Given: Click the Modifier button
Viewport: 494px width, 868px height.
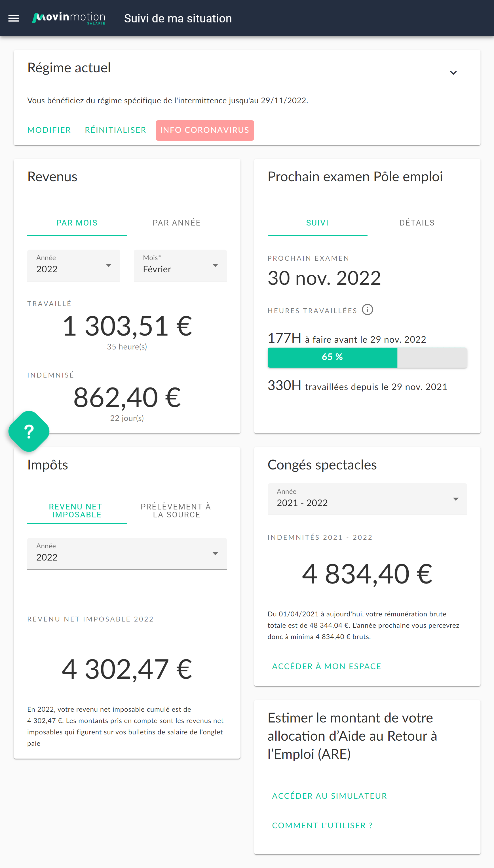Looking at the screenshot, I should click(49, 130).
